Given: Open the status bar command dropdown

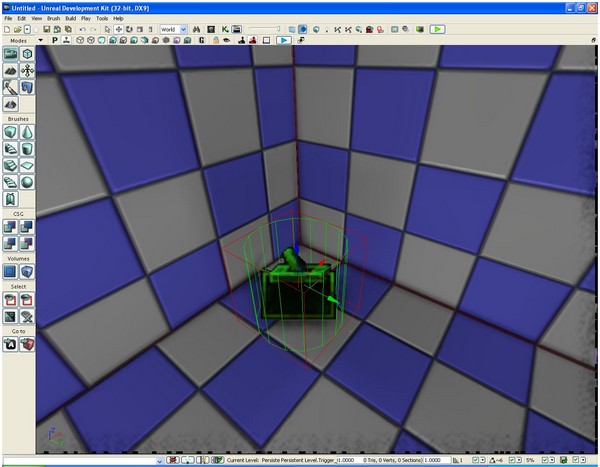Looking at the screenshot, I should [160, 460].
